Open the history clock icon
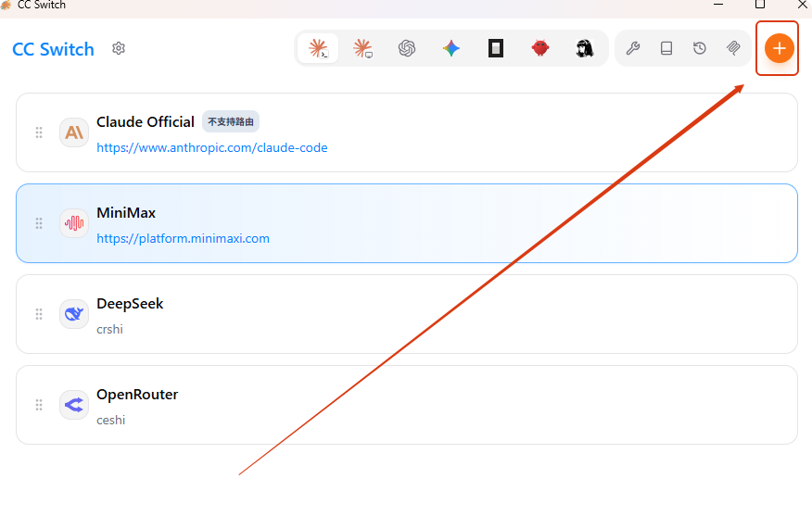The height and width of the screenshot is (529, 812). pos(700,49)
